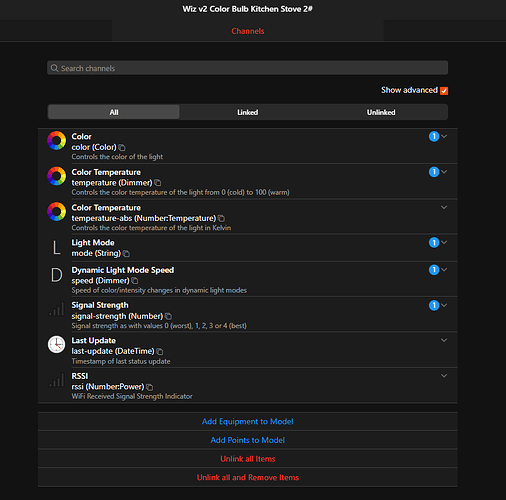Copy the rssi channel ID icon
Screen dimensions: 506x500
tap(150, 387)
